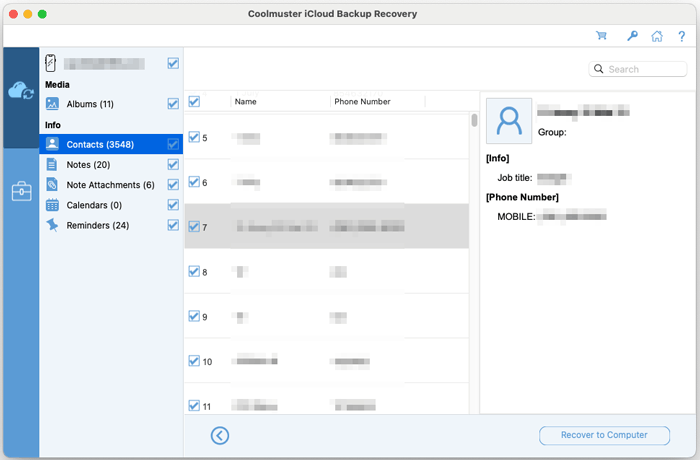Image resolution: width=700 pixels, height=460 pixels.
Task: Click the key registration icon
Action: point(632,36)
